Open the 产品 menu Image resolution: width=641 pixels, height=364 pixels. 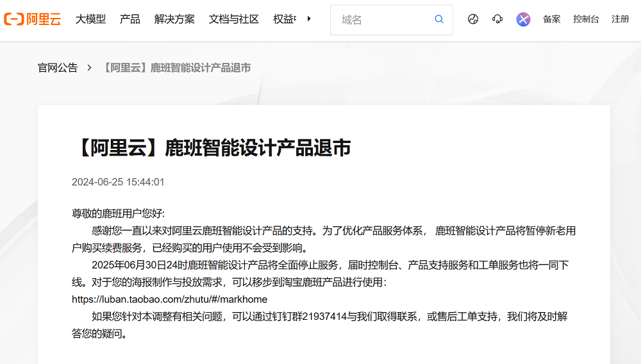point(130,19)
